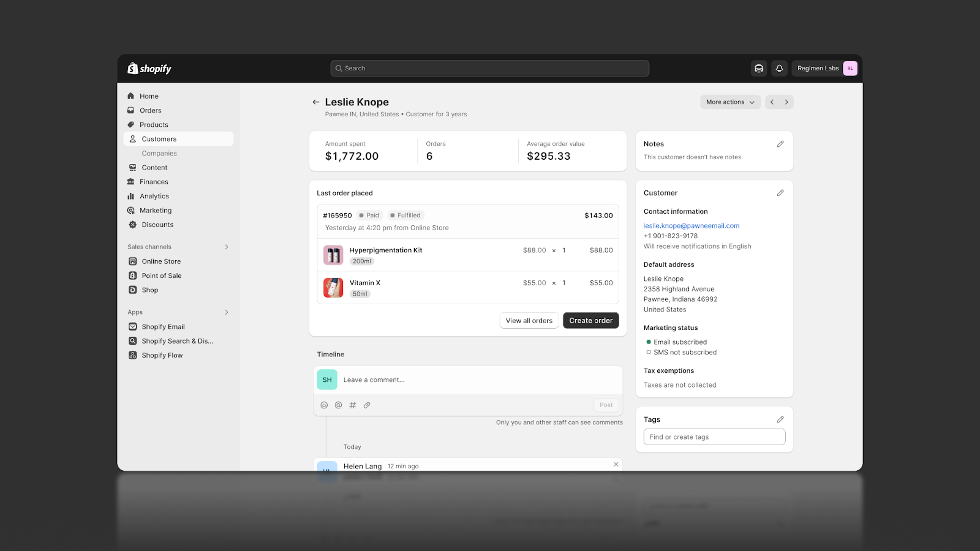Click the Create order button
This screenshot has width=980, height=551.
click(x=591, y=321)
